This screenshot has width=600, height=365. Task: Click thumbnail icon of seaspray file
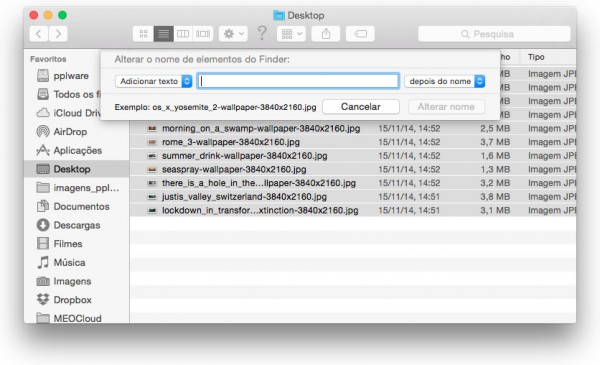click(152, 169)
